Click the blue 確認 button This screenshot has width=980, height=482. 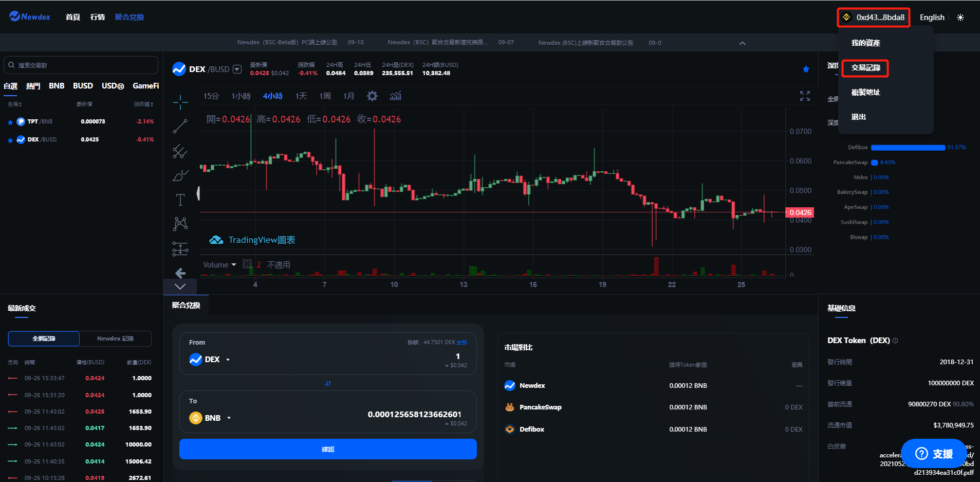pyautogui.click(x=328, y=449)
